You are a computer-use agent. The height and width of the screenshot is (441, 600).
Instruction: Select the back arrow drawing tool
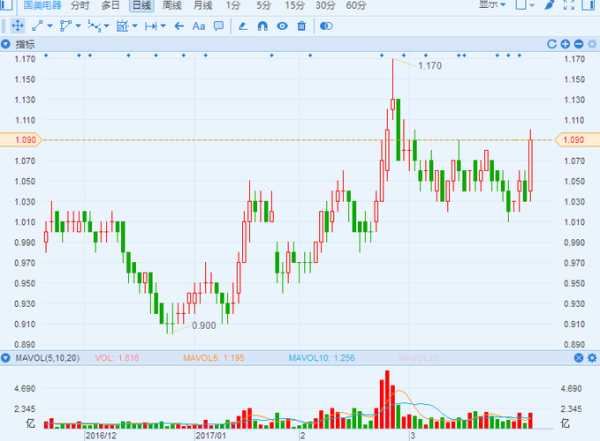176,25
